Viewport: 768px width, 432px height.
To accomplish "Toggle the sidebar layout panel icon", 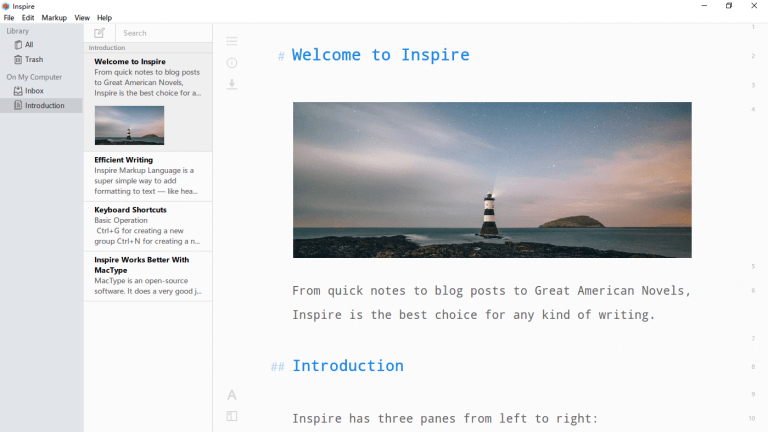I will click(232, 416).
